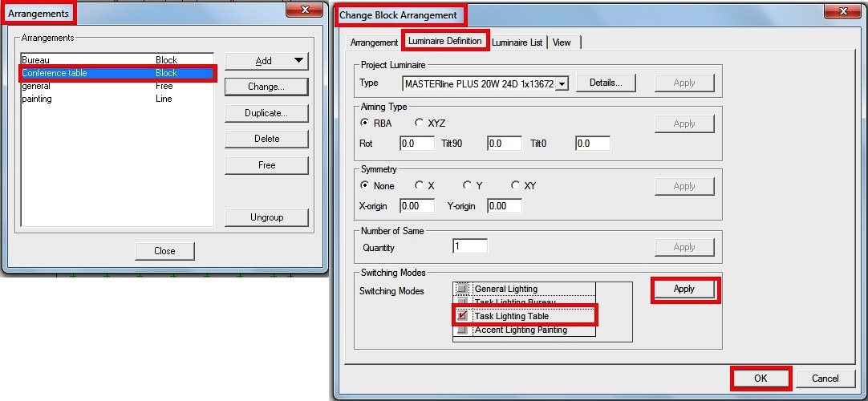Switch to the Luminaire Definition tab
This screenshot has height=401, width=868.
[x=445, y=41]
